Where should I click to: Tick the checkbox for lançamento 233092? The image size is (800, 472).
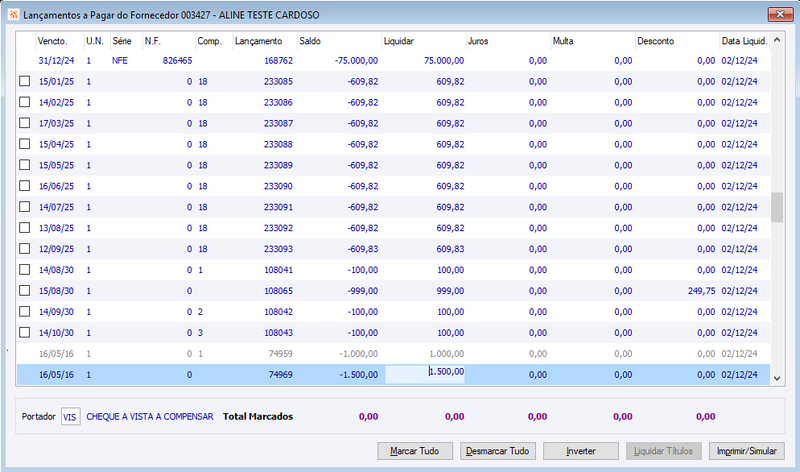point(24,228)
